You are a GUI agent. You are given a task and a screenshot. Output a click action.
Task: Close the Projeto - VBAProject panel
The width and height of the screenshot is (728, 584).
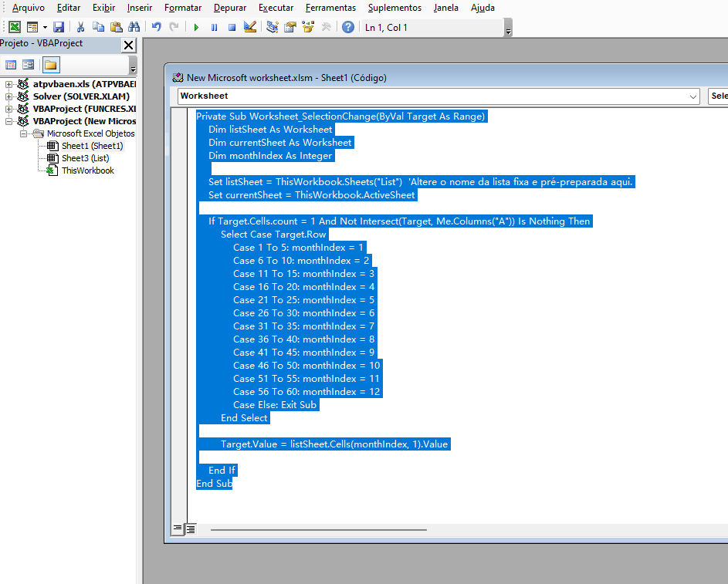tap(128, 45)
